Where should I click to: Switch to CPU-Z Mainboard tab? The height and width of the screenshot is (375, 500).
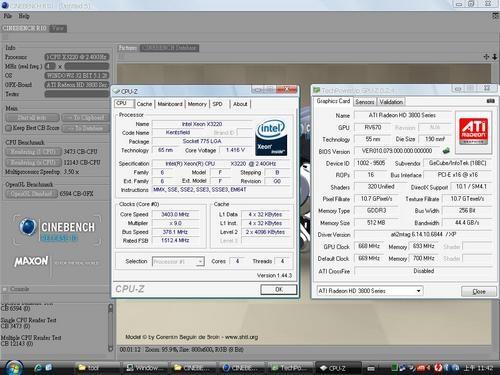point(170,104)
